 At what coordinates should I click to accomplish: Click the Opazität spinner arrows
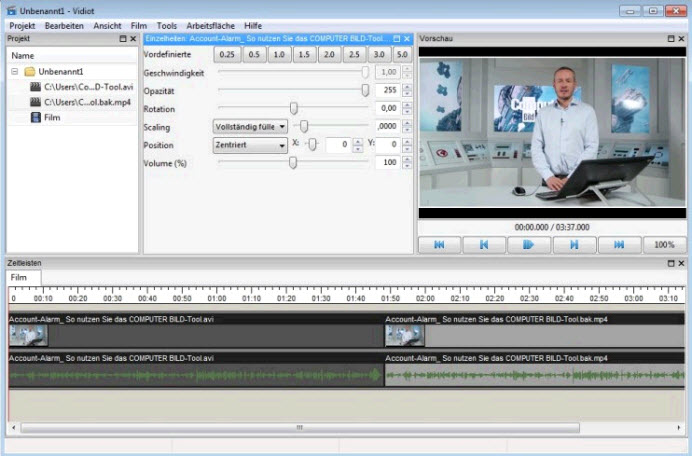pos(407,90)
